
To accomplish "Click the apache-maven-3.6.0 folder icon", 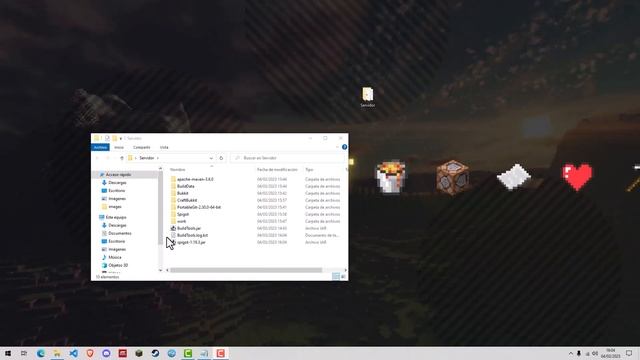I will click(x=173, y=179).
